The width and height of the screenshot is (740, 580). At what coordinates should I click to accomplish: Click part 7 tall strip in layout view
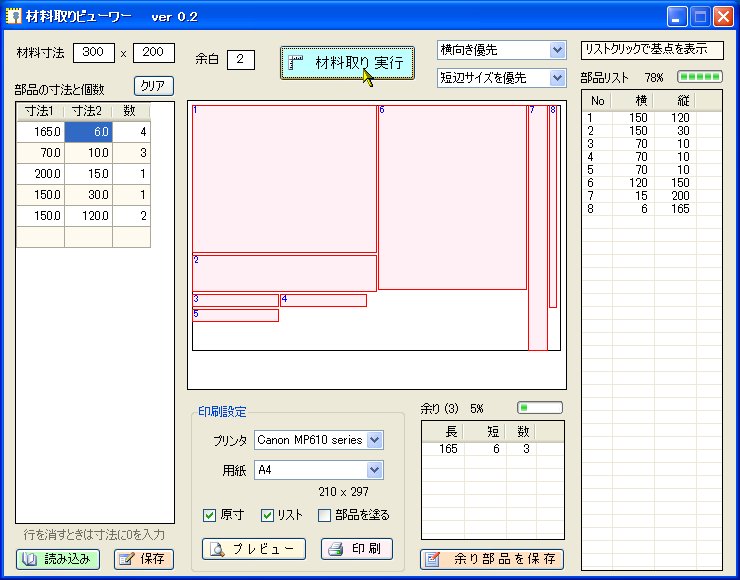pyautogui.click(x=538, y=228)
